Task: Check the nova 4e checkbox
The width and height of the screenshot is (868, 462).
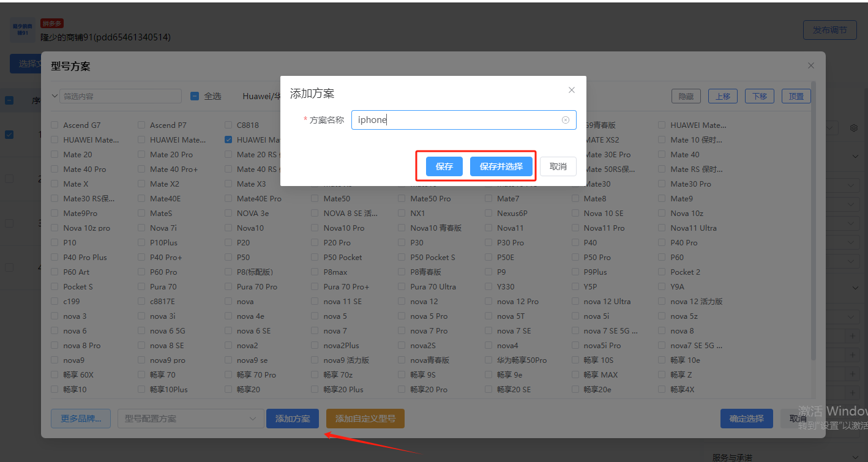Action: tap(229, 316)
